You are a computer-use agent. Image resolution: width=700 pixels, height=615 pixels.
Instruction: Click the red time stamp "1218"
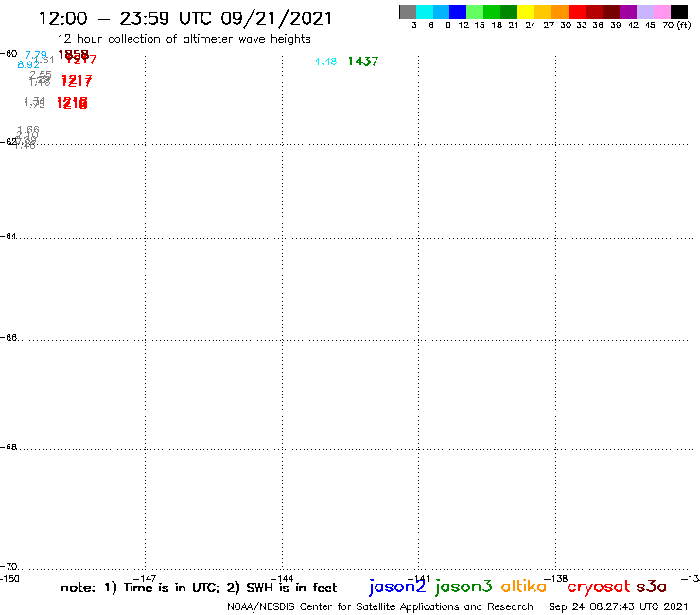point(72,103)
